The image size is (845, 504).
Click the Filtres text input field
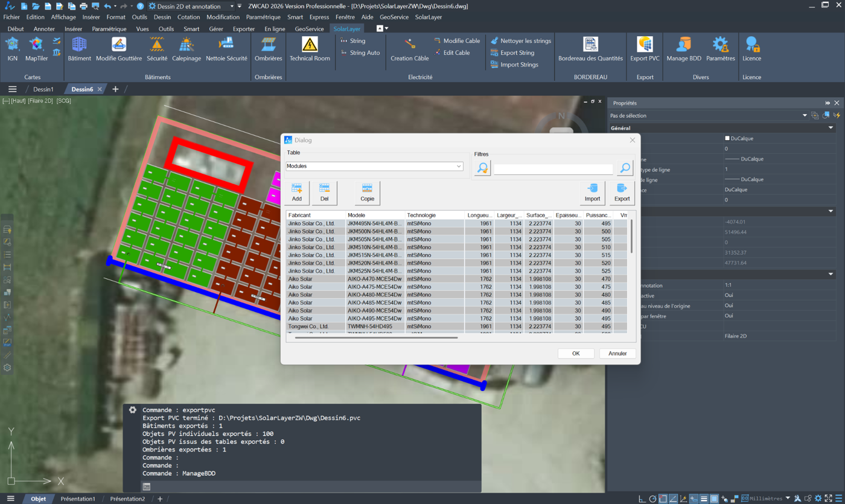tap(553, 168)
